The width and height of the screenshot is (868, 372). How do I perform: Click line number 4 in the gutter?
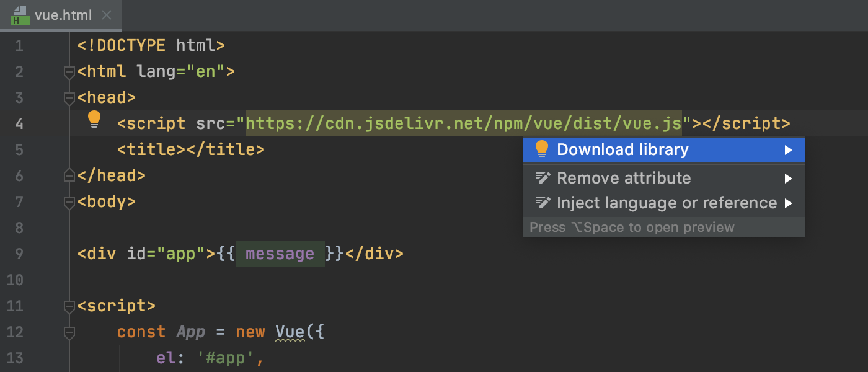(x=19, y=124)
